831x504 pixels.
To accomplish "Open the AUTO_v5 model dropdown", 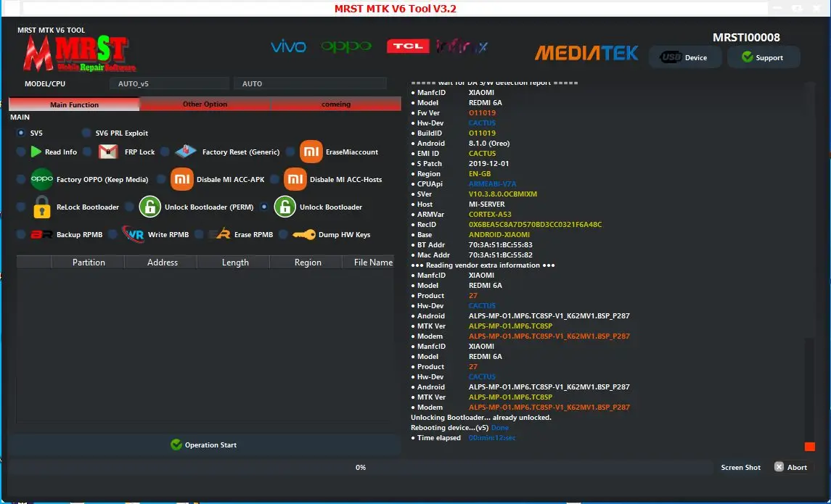I will click(169, 83).
